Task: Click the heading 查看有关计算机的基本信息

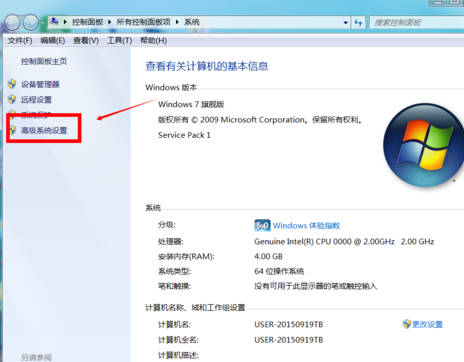Action: 207,66
